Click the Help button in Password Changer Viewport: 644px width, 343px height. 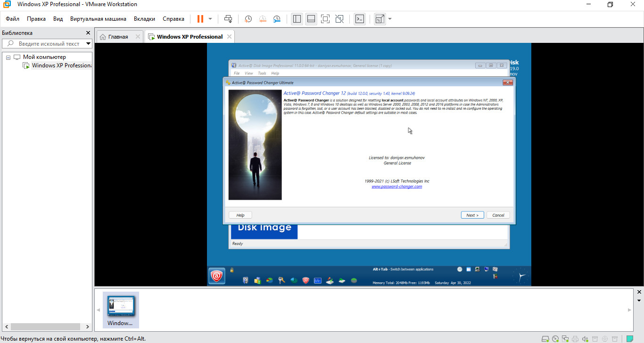click(240, 215)
